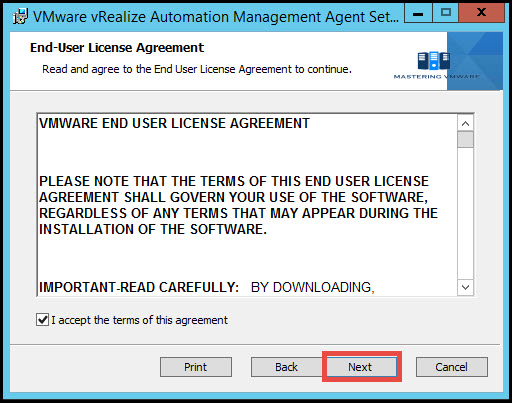Image resolution: width=512 pixels, height=403 pixels.
Task: Click the license scrollbar up arrow
Action: pos(465,124)
